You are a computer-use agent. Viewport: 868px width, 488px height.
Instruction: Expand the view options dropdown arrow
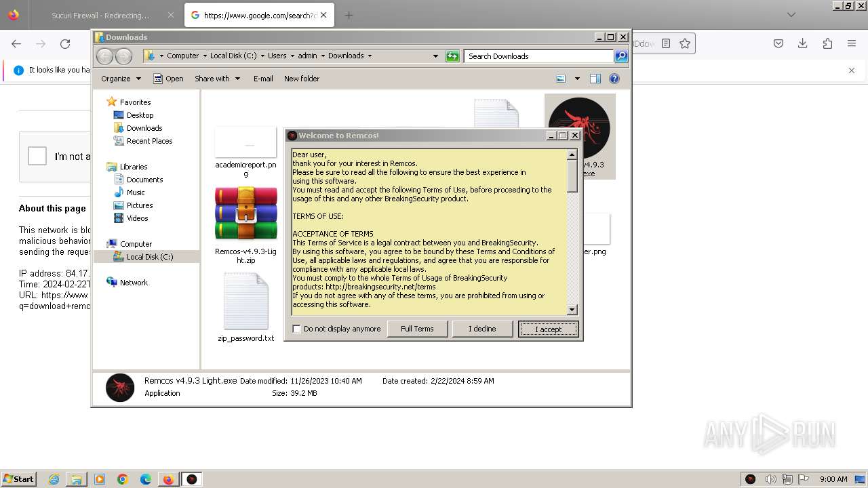point(577,79)
